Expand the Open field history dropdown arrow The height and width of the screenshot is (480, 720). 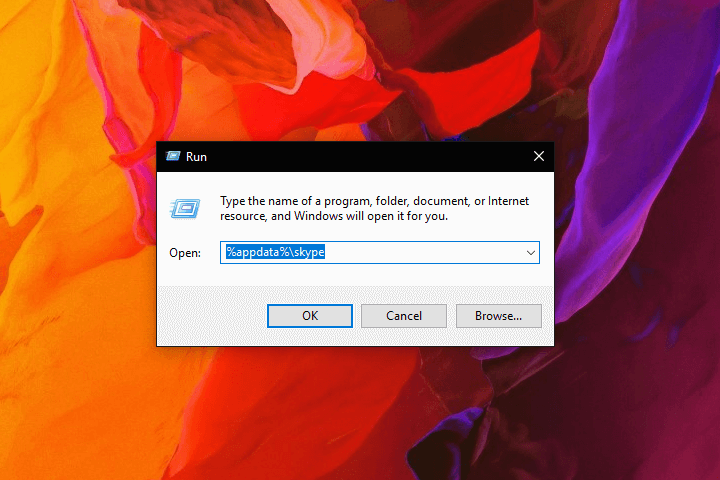coord(531,253)
